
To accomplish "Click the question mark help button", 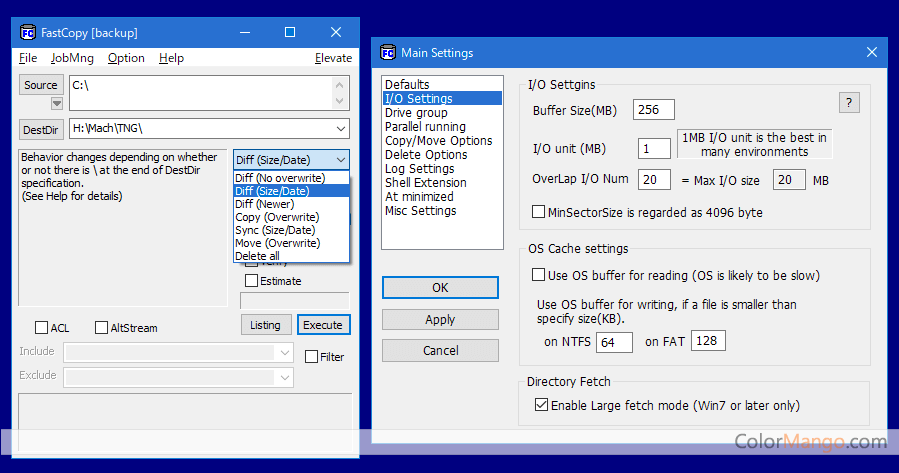I will pos(849,103).
